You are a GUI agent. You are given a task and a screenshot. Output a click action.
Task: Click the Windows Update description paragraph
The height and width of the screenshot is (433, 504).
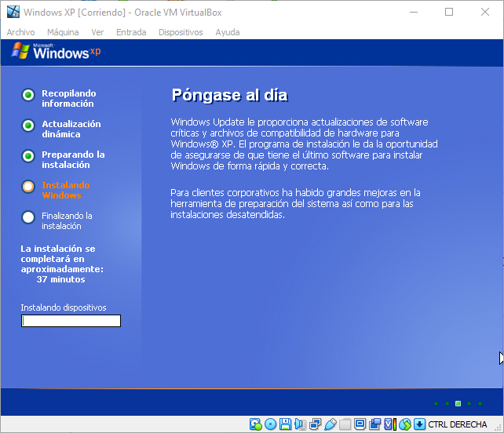[304, 144]
